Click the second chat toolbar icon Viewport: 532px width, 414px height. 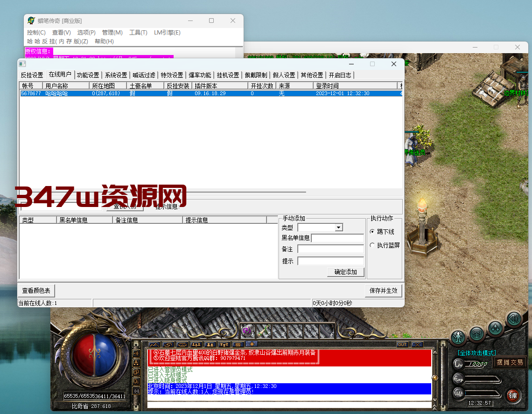[168, 345]
